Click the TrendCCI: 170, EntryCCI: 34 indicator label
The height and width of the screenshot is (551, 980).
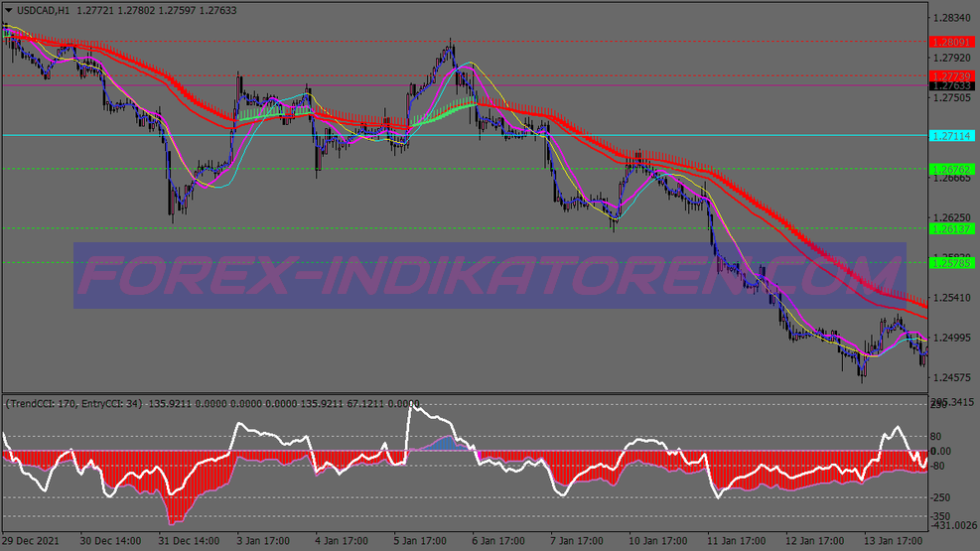pyautogui.click(x=73, y=403)
